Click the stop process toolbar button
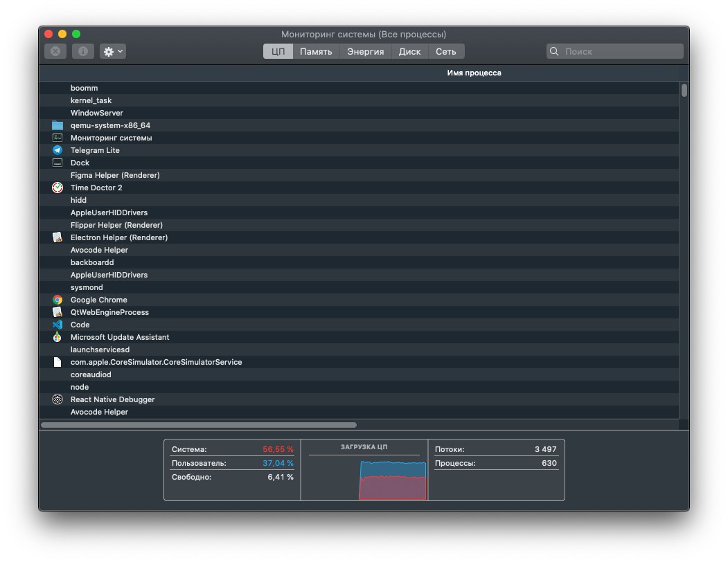This screenshot has width=728, height=562. click(55, 51)
